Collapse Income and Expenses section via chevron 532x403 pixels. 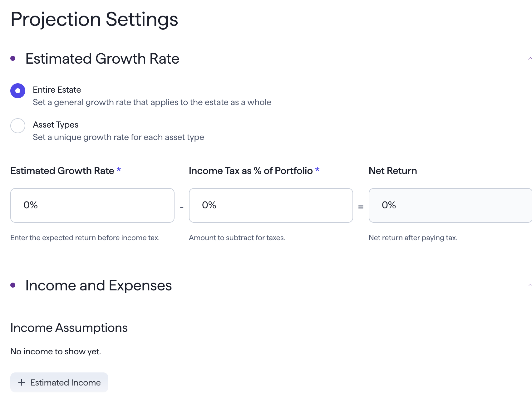click(530, 285)
